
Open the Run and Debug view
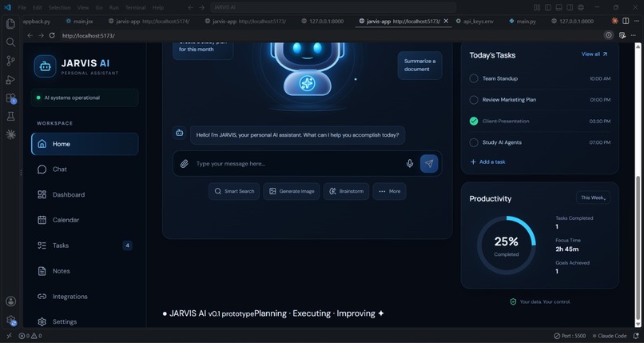click(10, 80)
